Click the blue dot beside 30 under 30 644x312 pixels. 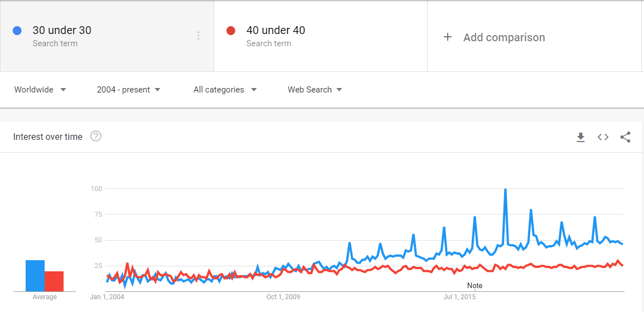pyautogui.click(x=17, y=31)
